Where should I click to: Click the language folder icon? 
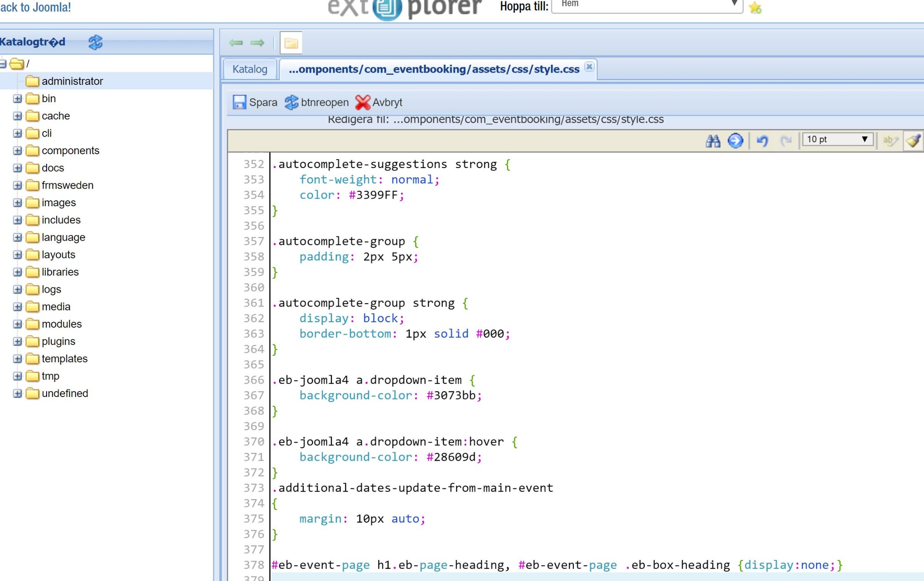(x=32, y=237)
